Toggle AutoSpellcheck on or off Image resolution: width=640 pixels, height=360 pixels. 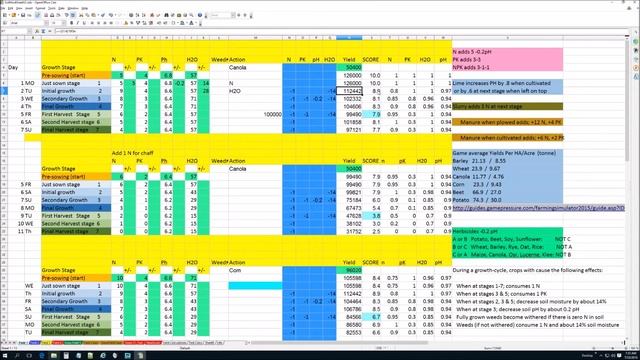coord(73,15)
